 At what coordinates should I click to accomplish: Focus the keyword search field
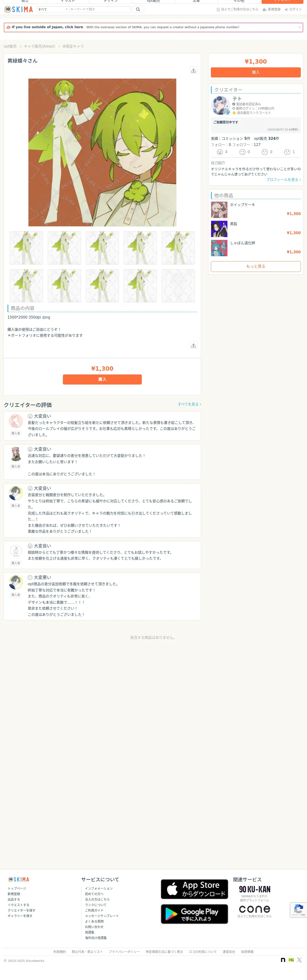[x=100, y=9]
